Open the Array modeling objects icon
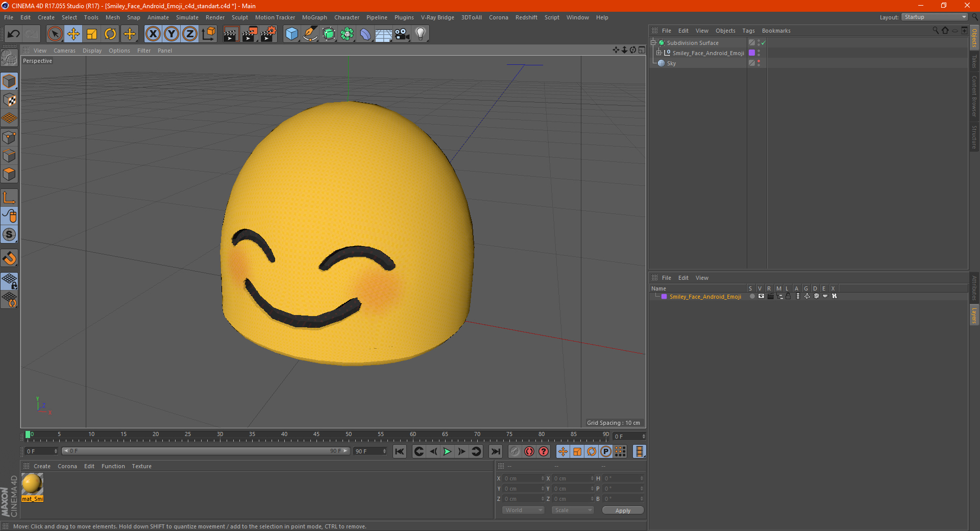Image resolution: width=980 pixels, height=531 pixels. 347,34
